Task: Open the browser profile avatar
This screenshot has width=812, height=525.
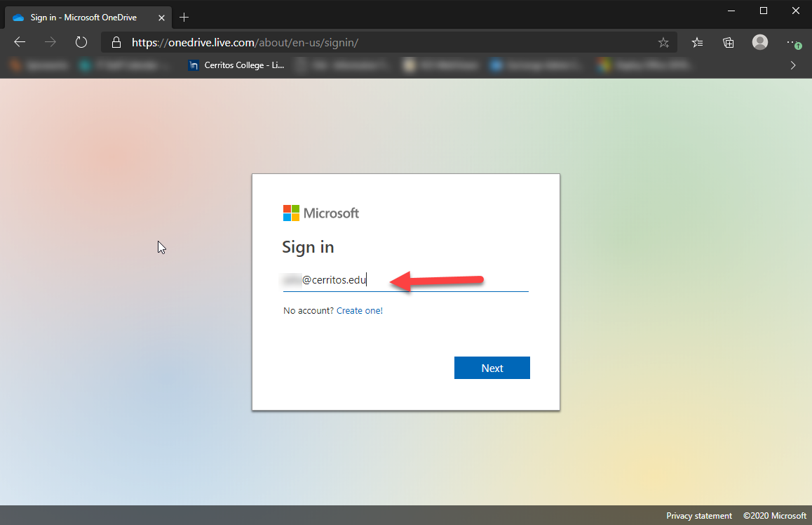Action: tap(759, 42)
